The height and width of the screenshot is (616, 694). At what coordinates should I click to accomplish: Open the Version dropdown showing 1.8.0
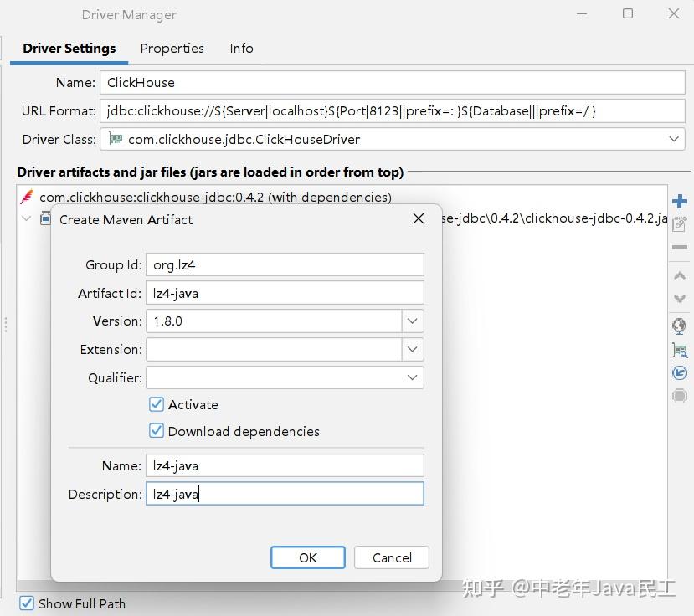(x=412, y=321)
